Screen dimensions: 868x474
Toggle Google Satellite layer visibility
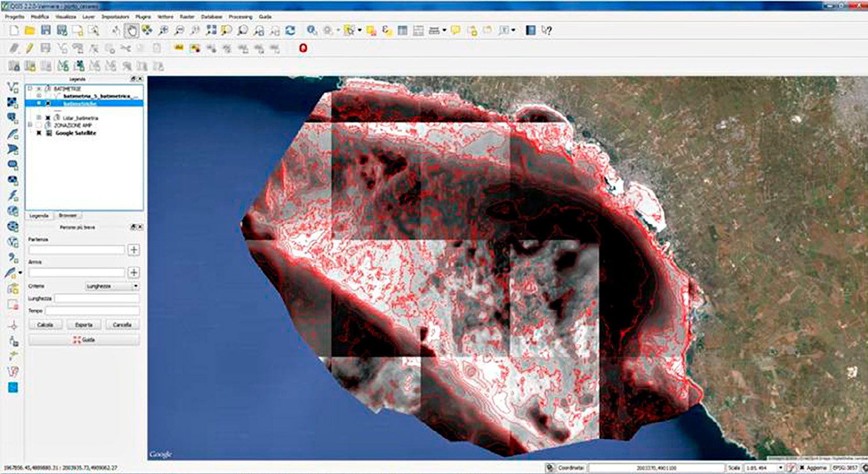39,133
